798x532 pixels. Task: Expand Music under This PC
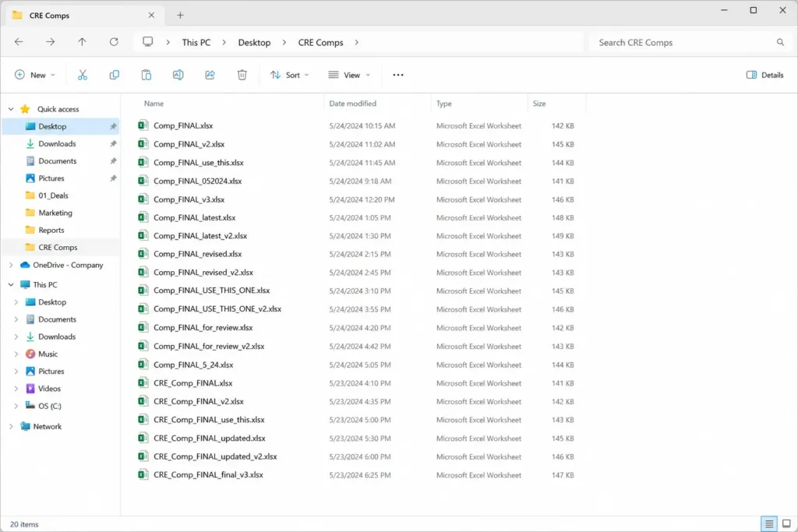point(16,354)
